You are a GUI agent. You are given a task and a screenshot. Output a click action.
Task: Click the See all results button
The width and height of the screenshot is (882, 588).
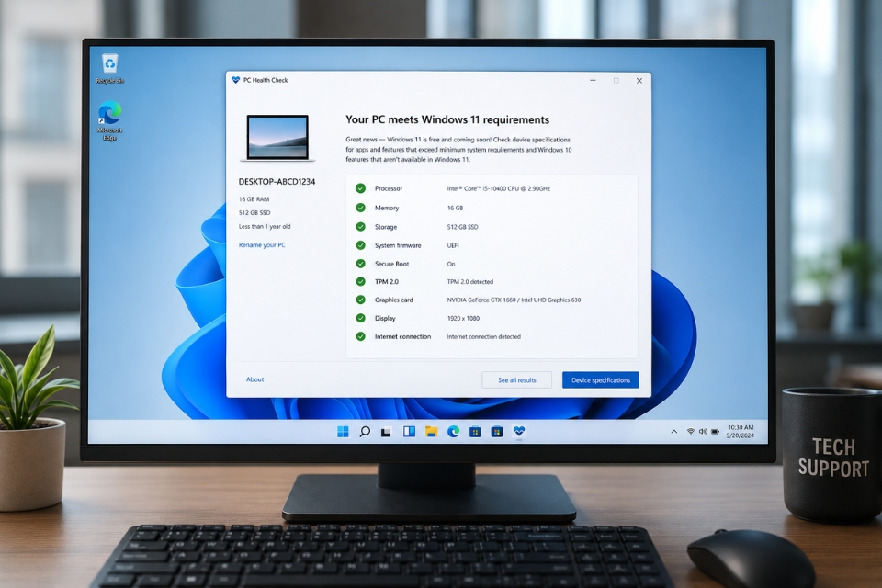click(x=517, y=379)
